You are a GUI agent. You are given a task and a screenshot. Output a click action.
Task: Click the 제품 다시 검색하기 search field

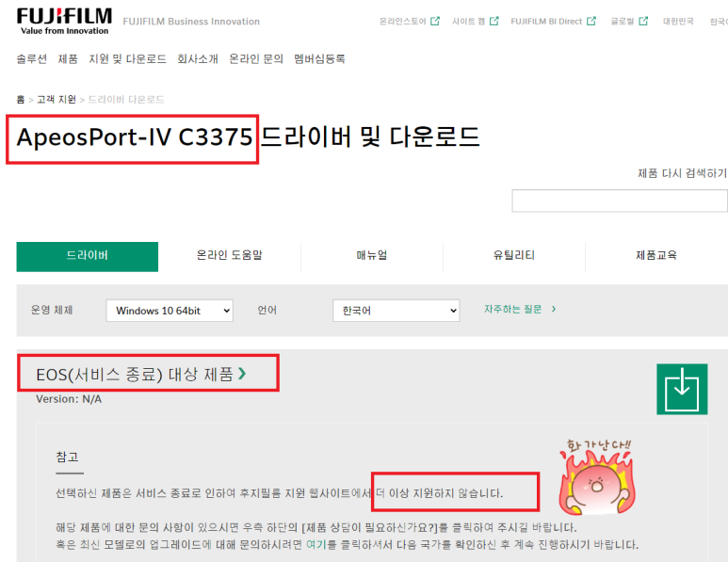click(x=620, y=201)
